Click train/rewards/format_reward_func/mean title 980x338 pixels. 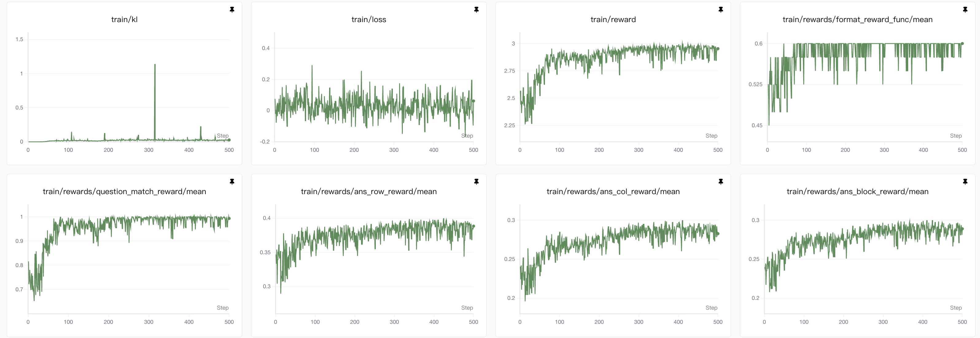point(857,19)
